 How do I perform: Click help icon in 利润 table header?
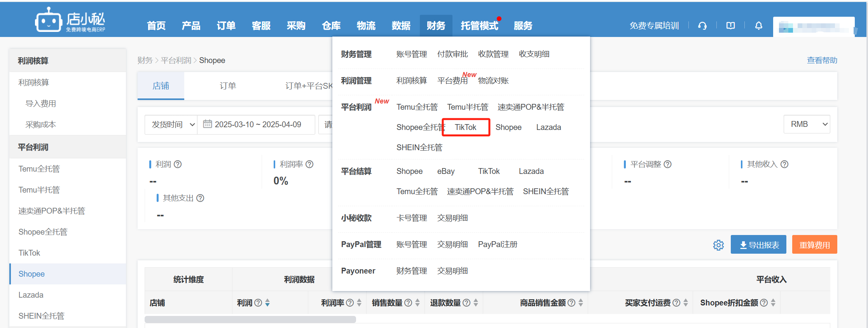(258, 303)
